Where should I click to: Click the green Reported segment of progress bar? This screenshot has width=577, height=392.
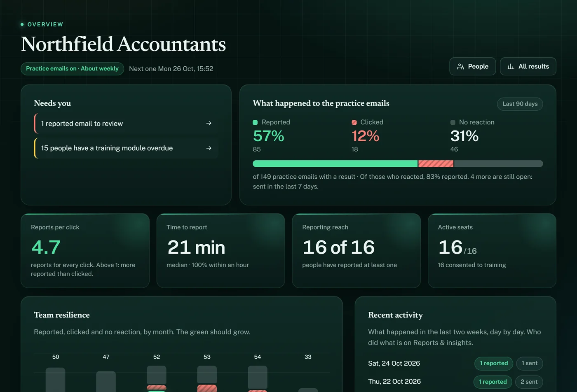click(x=335, y=163)
